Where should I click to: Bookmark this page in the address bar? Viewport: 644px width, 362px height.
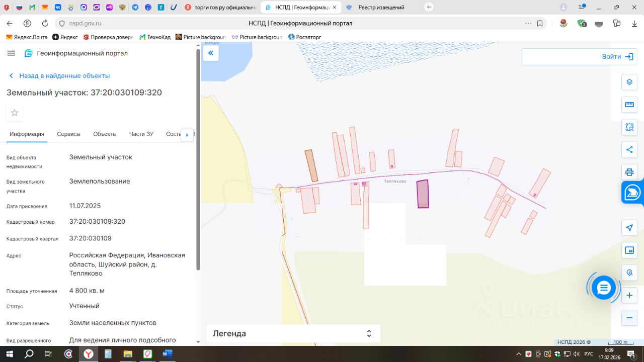540,23
